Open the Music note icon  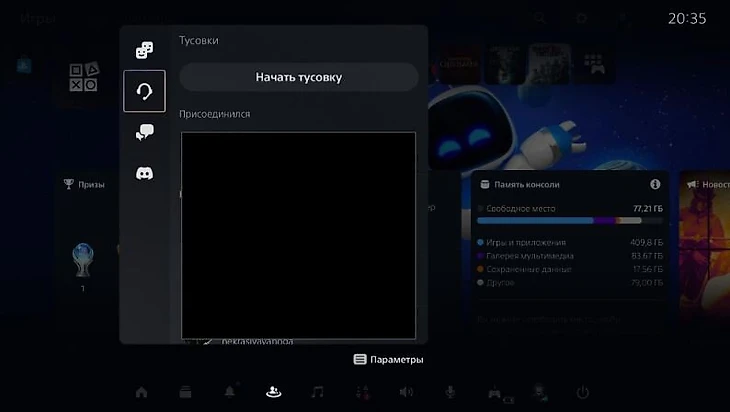[x=318, y=392]
